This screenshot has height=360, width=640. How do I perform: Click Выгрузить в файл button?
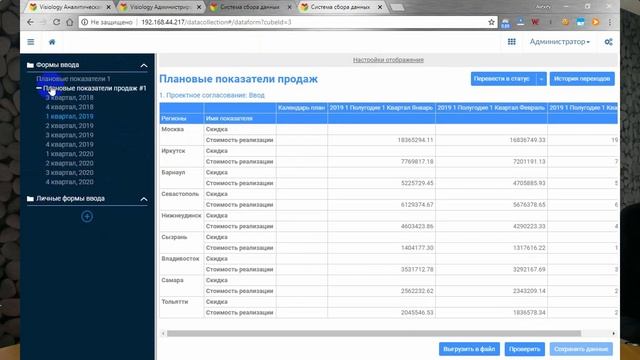coord(469,349)
